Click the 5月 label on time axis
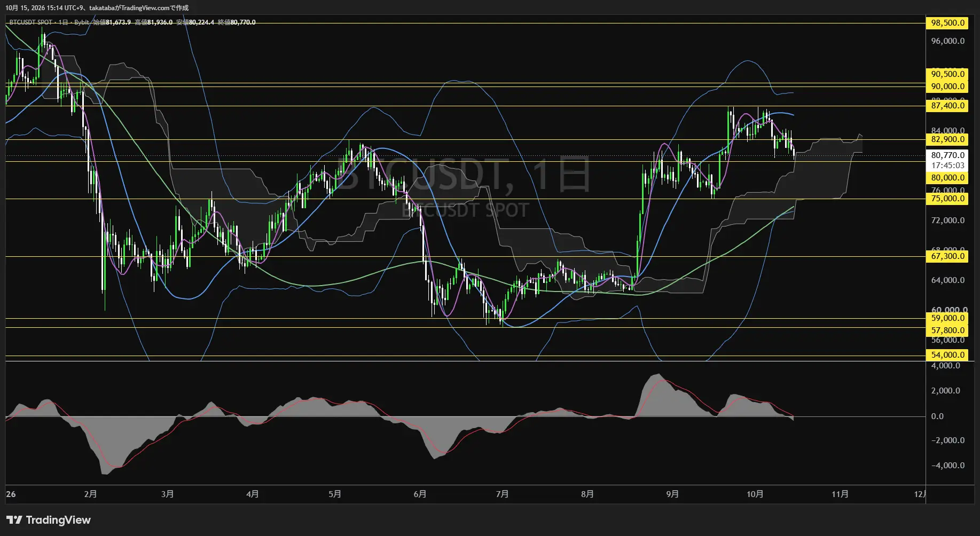 (x=335, y=494)
